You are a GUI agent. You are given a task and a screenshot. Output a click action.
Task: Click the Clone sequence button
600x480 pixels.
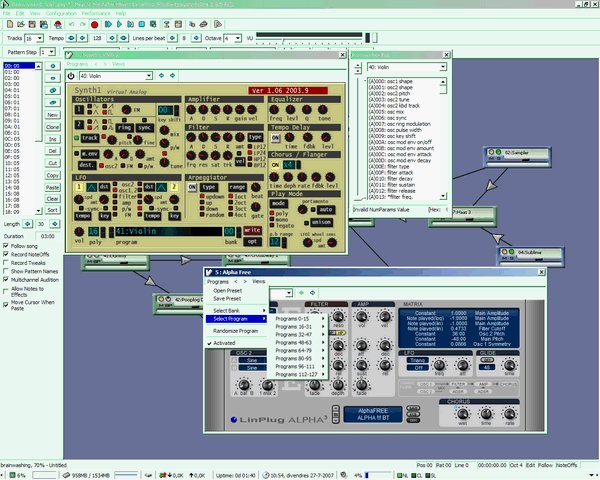(x=53, y=127)
